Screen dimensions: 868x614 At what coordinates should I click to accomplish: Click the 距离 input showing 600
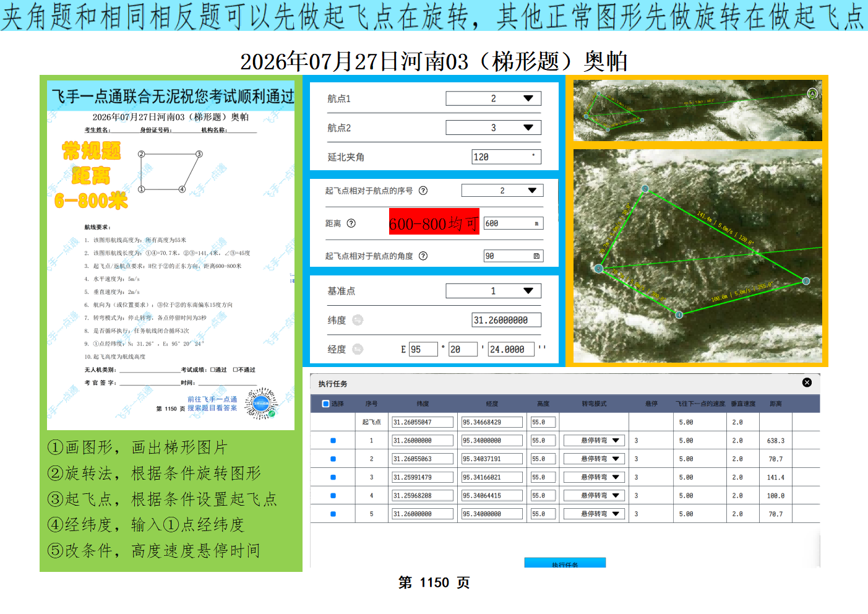coord(513,223)
